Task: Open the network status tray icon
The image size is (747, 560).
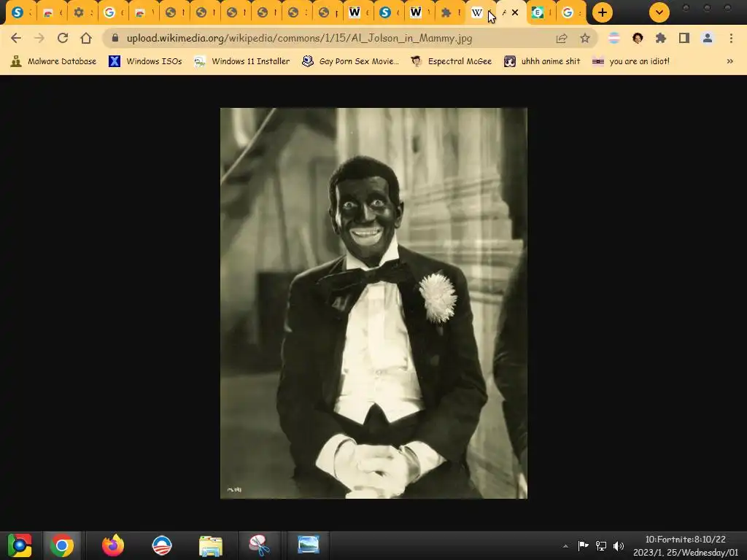Action: click(x=601, y=545)
